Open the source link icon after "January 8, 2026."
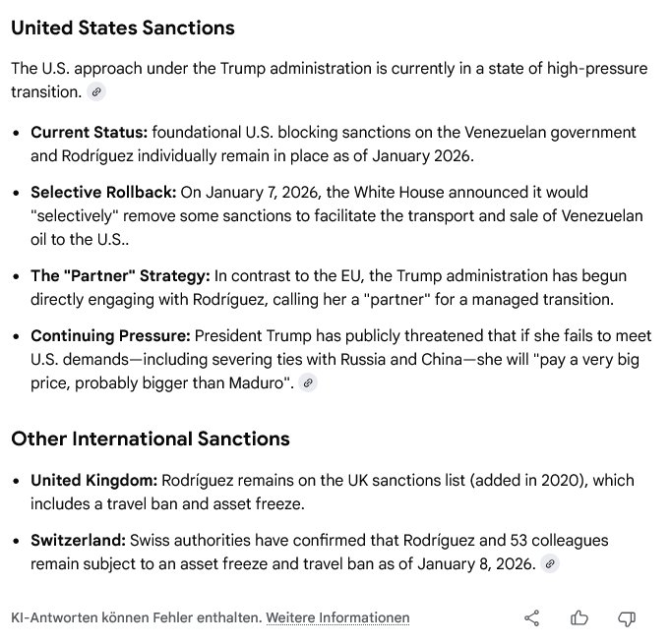This screenshot has width=671, height=644. click(551, 564)
